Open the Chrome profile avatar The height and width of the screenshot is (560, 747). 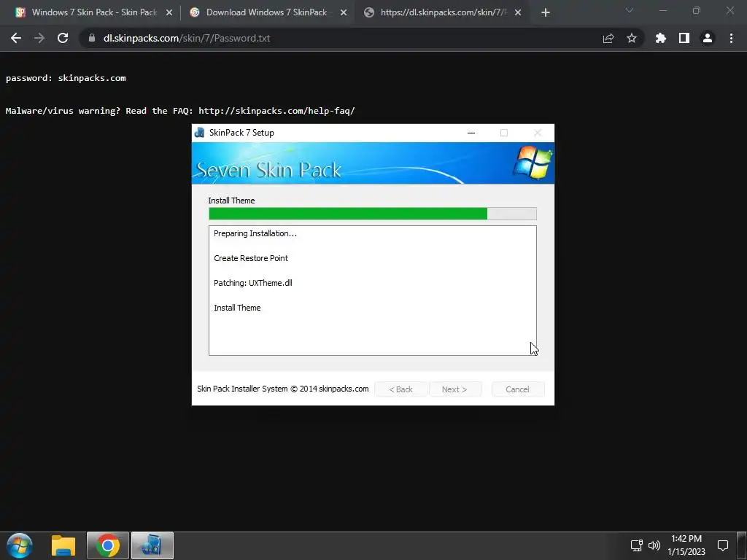point(708,38)
